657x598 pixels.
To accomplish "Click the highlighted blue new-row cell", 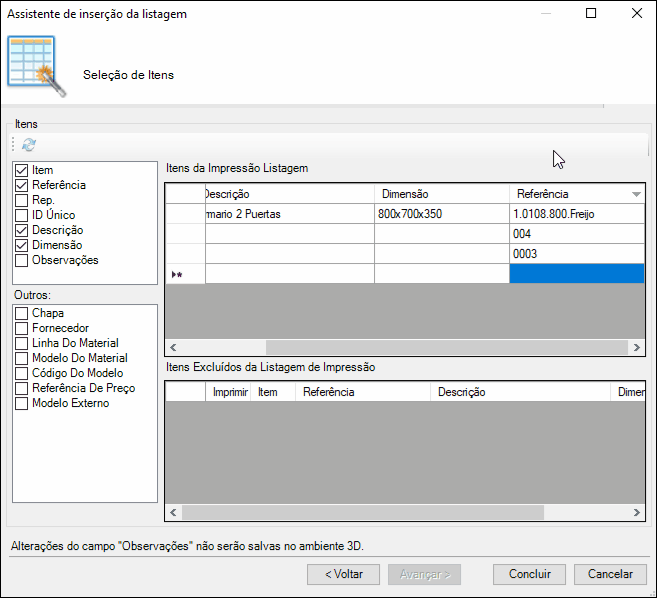I will (577, 274).
